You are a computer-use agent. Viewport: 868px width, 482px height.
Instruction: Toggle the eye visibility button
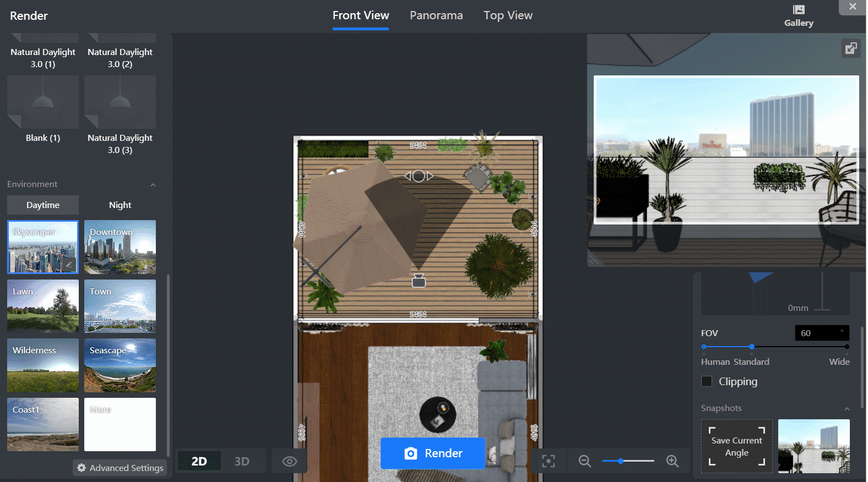(x=290, y=461)
